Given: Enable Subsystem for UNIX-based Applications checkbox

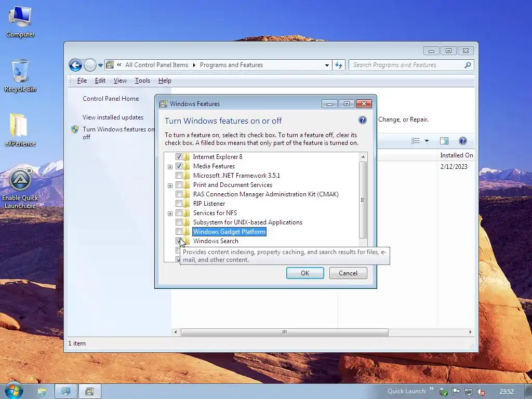Looking at the screenshot, I should coord(179,222).
